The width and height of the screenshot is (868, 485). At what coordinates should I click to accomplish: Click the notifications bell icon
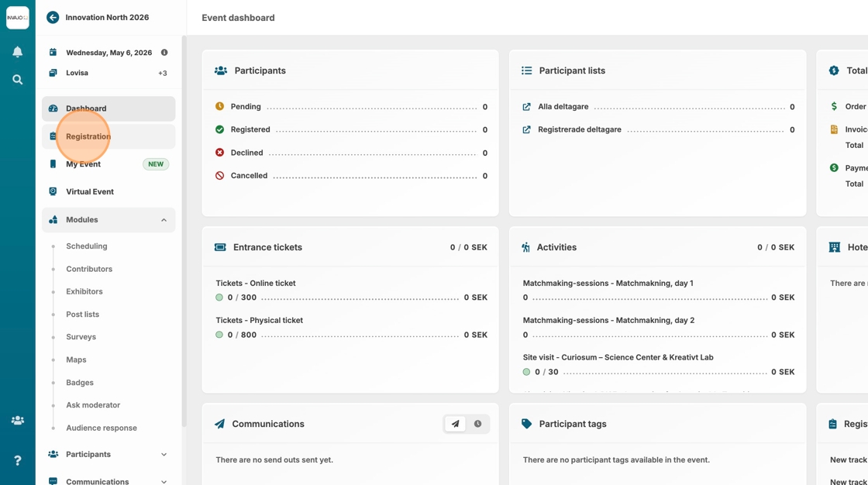tap(17, 52)
